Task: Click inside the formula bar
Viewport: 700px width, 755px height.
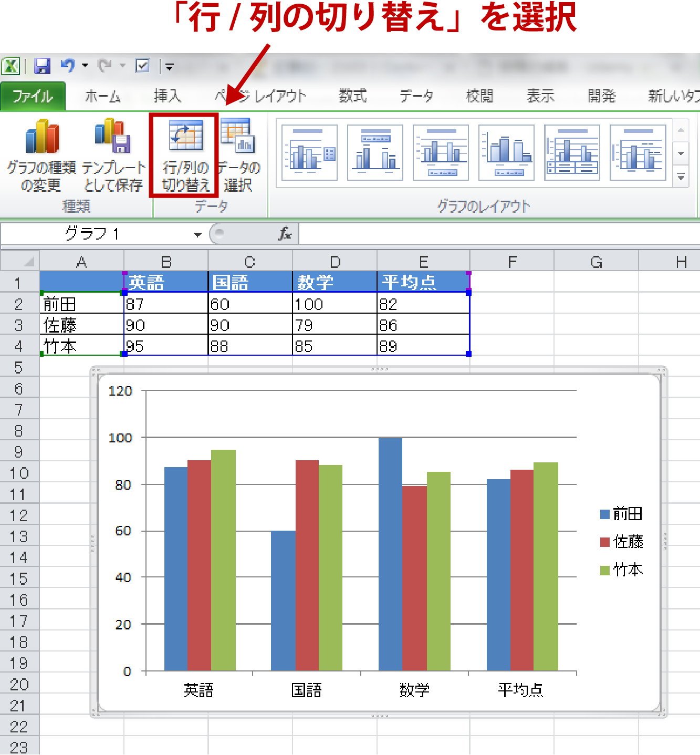Action: pos(499,234)
